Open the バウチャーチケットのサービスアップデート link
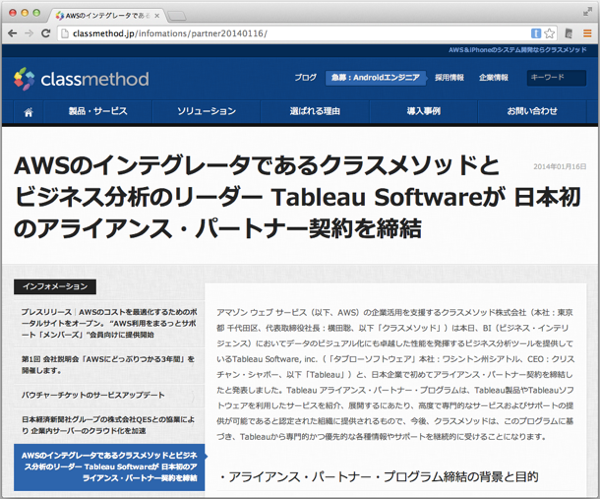 pyautogui.click(x=93, y=395)
